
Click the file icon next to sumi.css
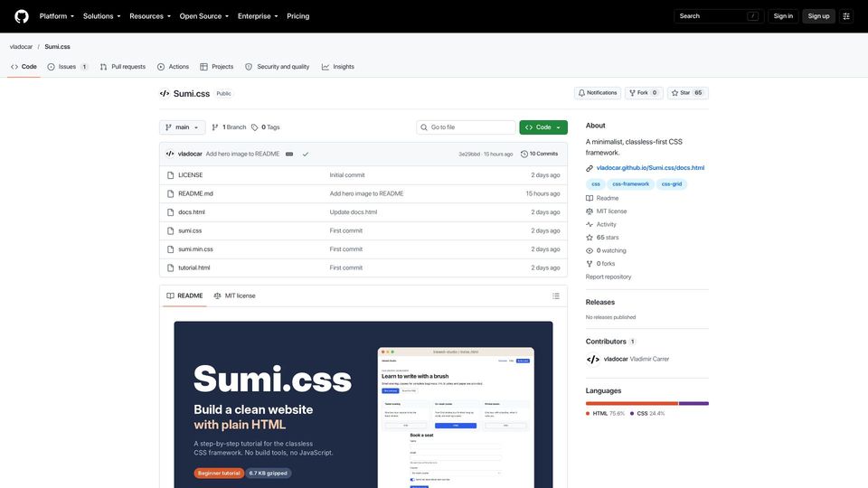coord(171,230)
